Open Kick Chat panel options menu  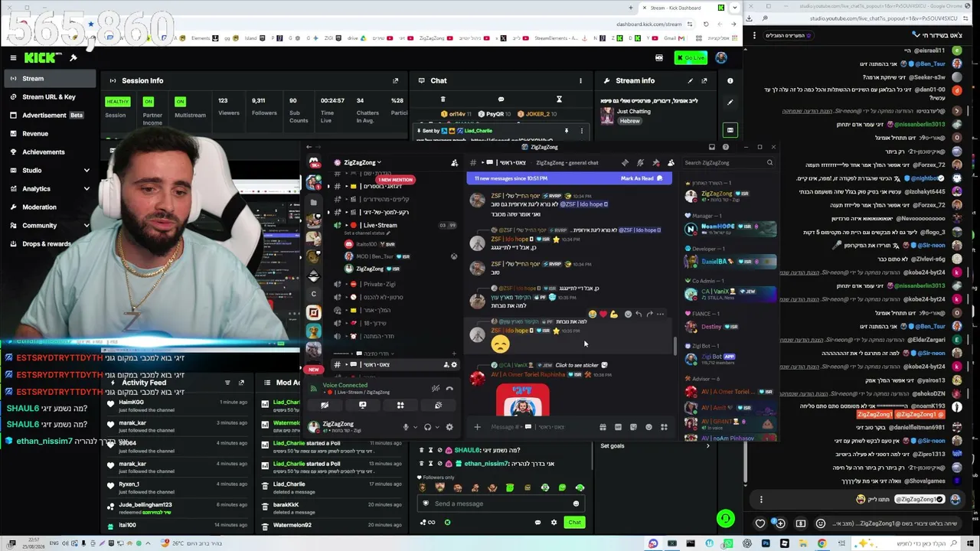[x=580, y=80]
